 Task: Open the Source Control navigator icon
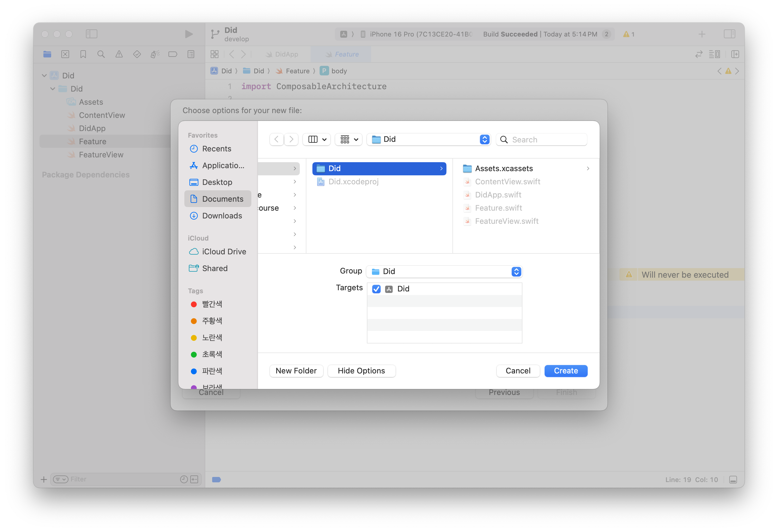65,54
